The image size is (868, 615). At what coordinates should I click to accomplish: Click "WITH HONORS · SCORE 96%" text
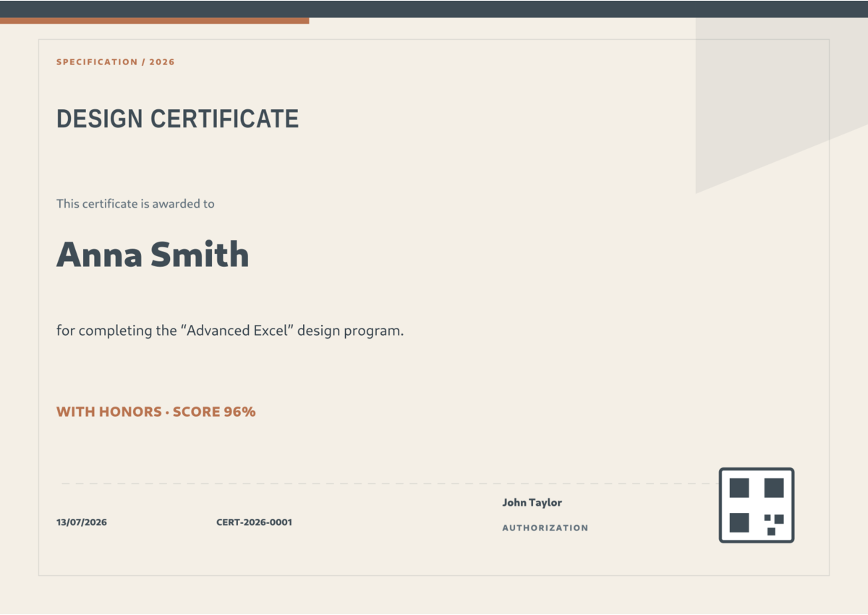[156, 412]
